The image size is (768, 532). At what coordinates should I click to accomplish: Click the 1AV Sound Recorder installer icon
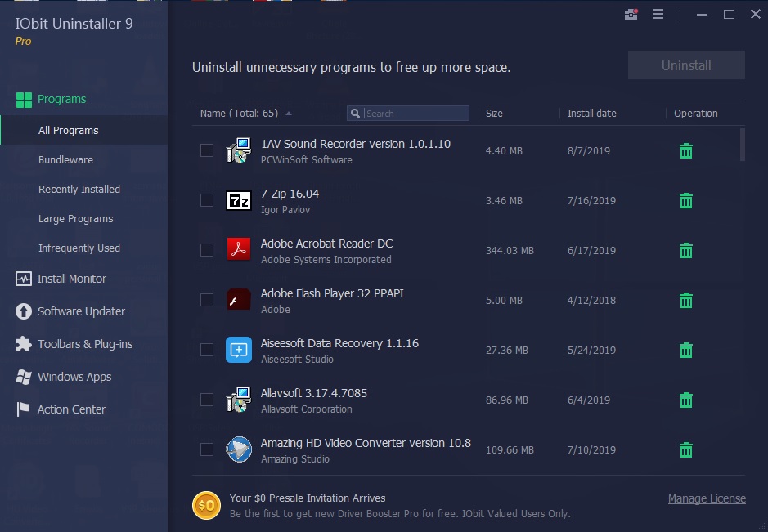[239, 150]
